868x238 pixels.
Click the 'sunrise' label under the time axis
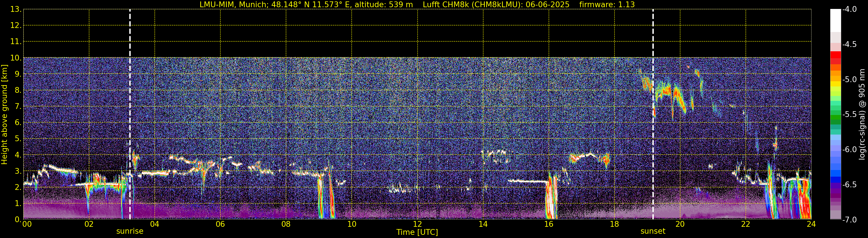(x=130, y=231)
